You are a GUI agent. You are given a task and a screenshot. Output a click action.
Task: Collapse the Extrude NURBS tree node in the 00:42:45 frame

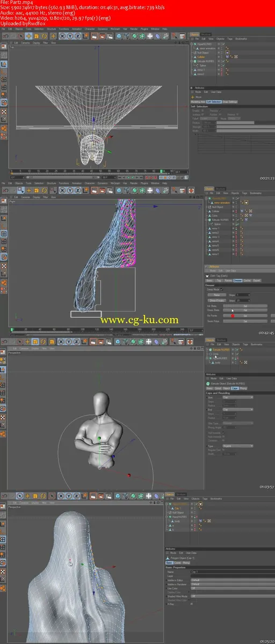206,220
